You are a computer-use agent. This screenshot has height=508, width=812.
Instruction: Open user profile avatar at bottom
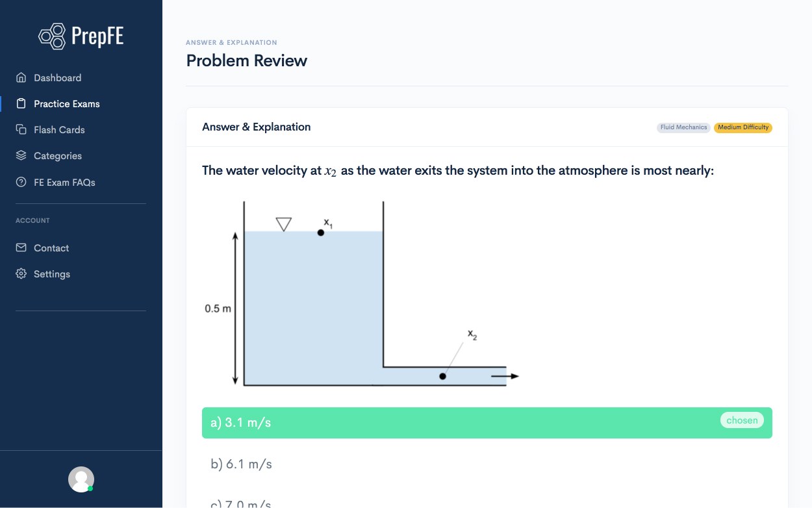(x=81, y=479)
